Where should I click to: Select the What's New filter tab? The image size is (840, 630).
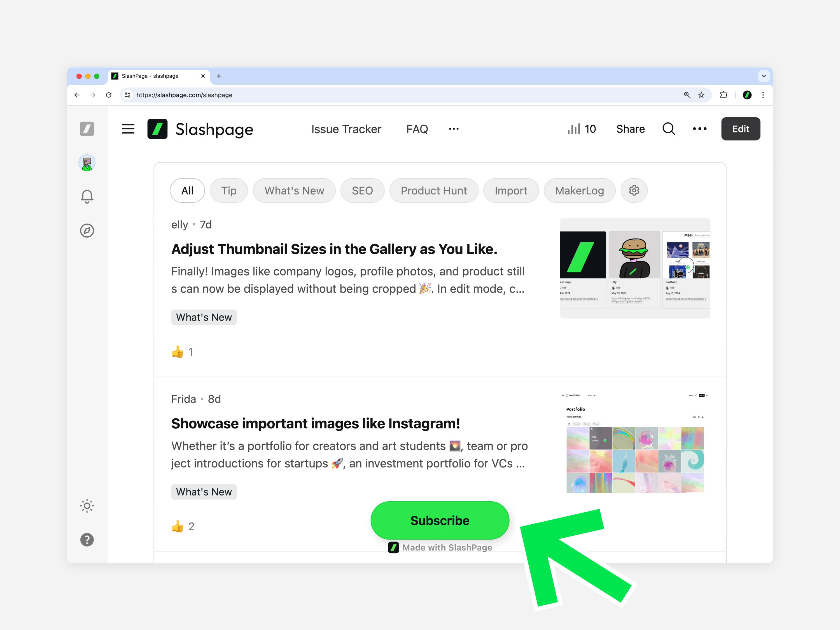(x=294, y=190)
